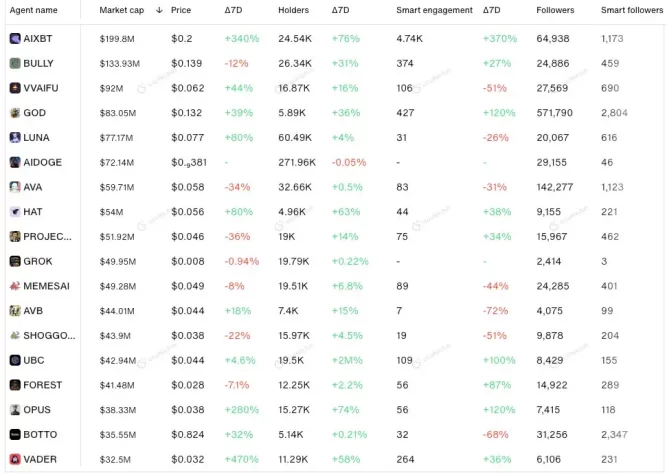
Task: Sort by Market cap down arrow
Action: [159, 10]
